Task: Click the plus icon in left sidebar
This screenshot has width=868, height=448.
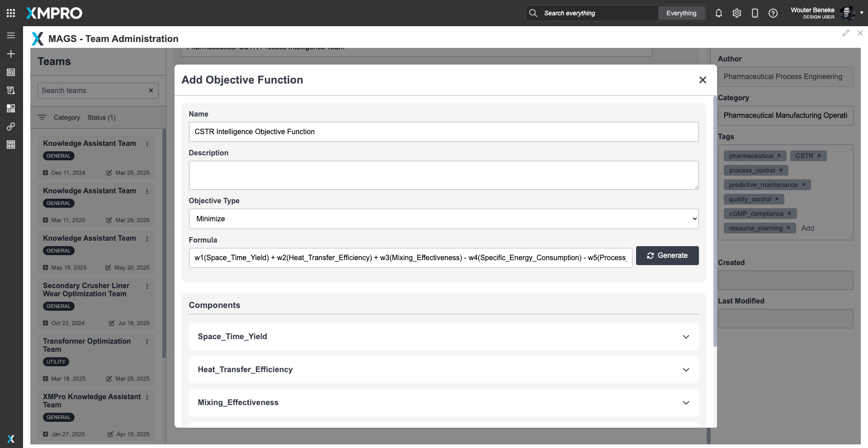Action: click(x=11, y=54)
